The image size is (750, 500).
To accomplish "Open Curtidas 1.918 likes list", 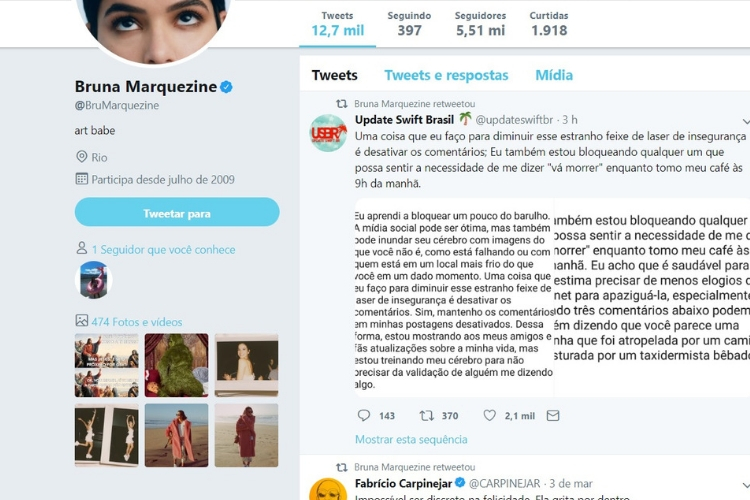I will pyautogui.click(x=549, y=24).
